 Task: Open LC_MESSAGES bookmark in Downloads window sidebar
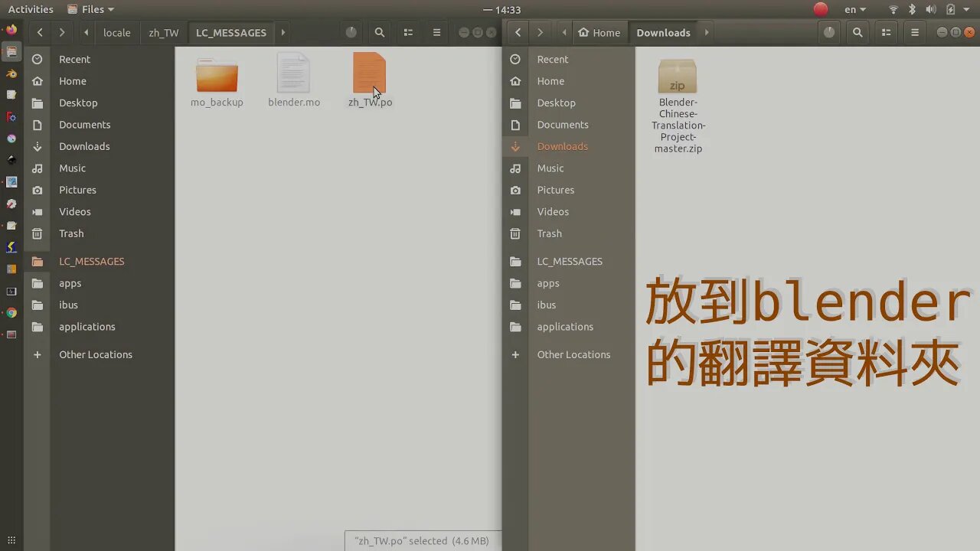coord(569,262)
